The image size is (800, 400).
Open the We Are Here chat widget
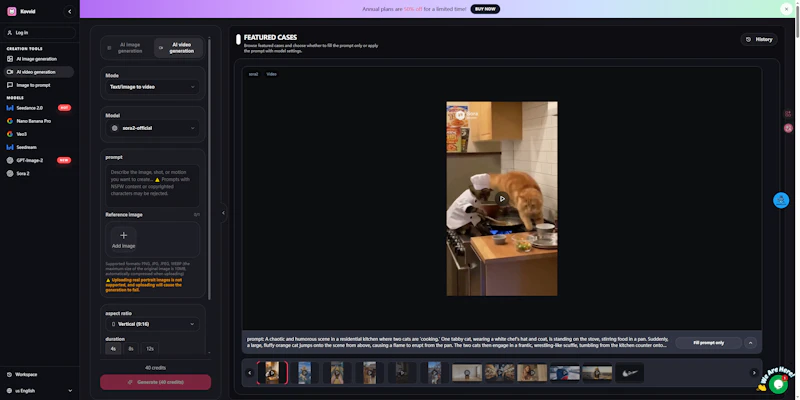[778, 383]
